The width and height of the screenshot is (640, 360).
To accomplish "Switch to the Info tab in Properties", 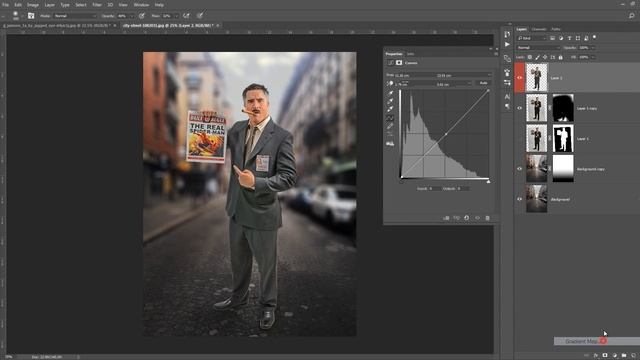I will click(410, 54).
